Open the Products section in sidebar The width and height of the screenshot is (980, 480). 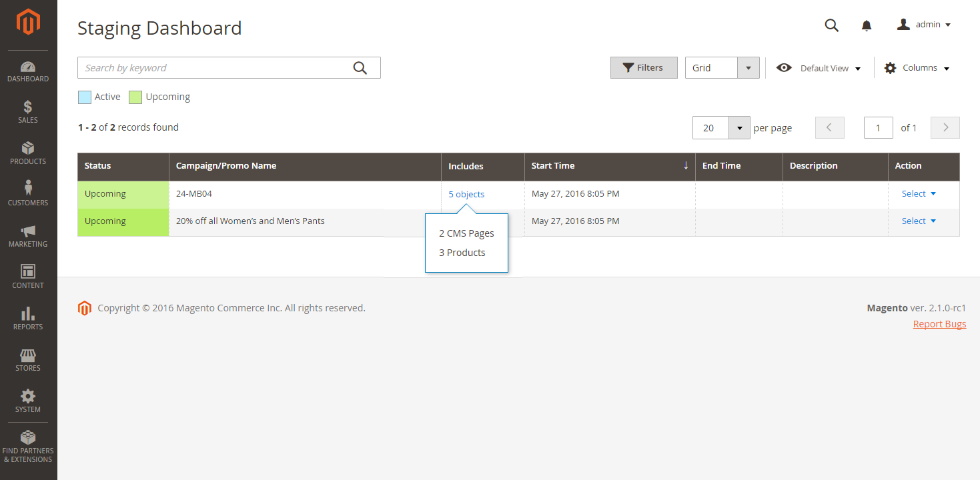[x=27, y=153]
